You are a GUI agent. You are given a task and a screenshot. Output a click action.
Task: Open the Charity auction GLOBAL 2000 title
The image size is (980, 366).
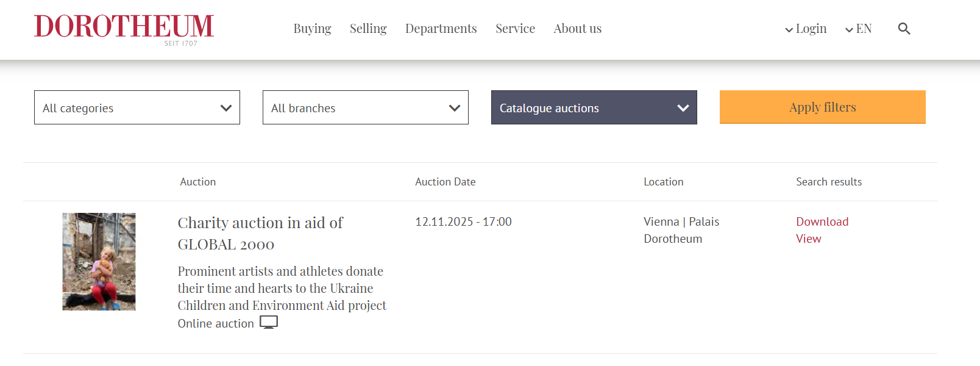pos(260,233)
